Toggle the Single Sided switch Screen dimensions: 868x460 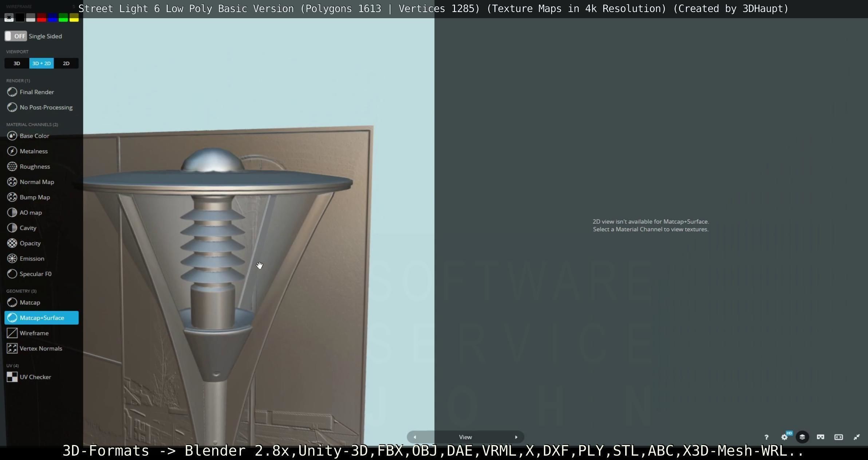[16, 36]
